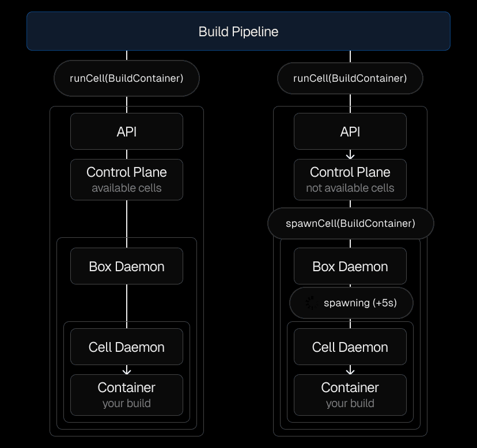Select the Box Daemon node below spawnCell
Image resolution: width=477 pixels, height=448 pixels.
350,267
